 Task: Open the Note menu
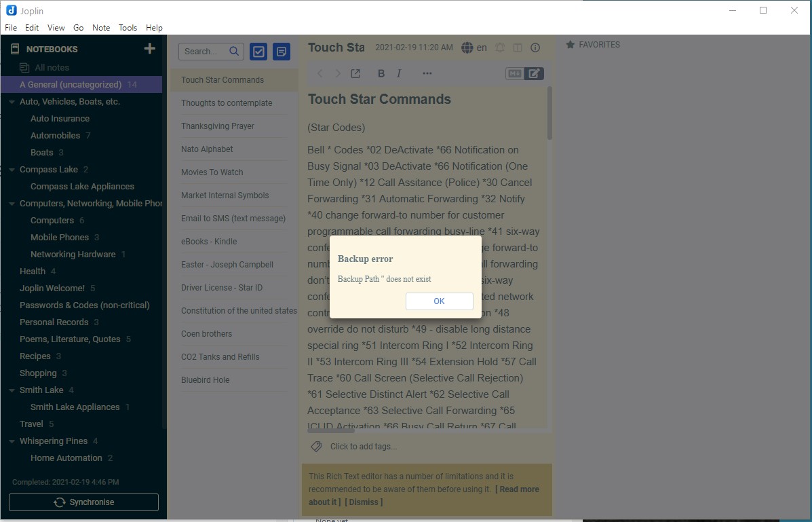(x=101, y=27)
